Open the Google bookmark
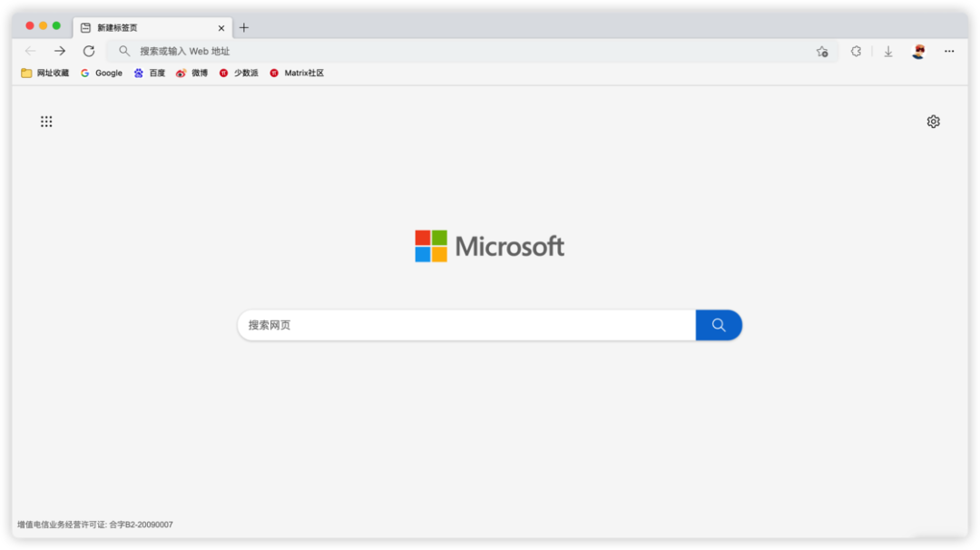Viewport: 980px width, 550px height. 102,74
